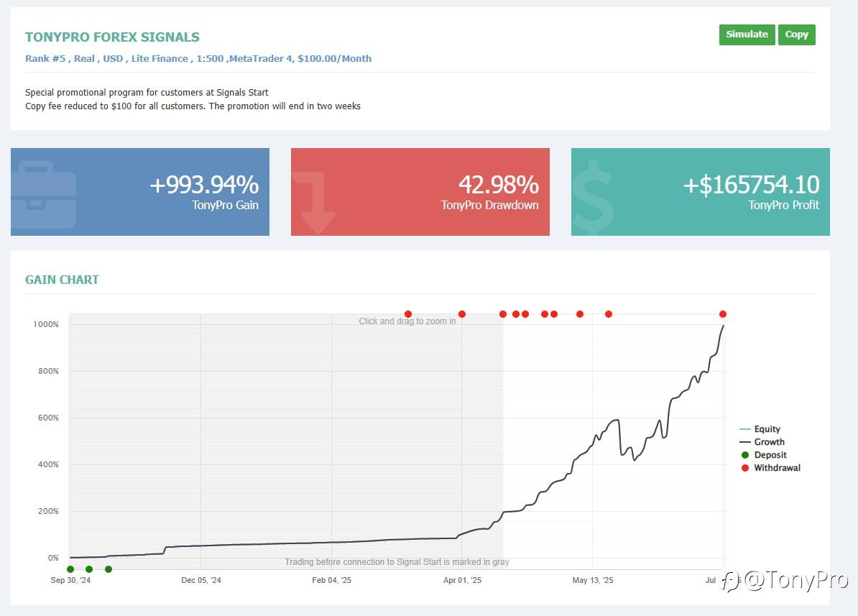Select the +993.94% TonyPro Gain card
Viewport: 858px width, 616px height.
[140, 192]
